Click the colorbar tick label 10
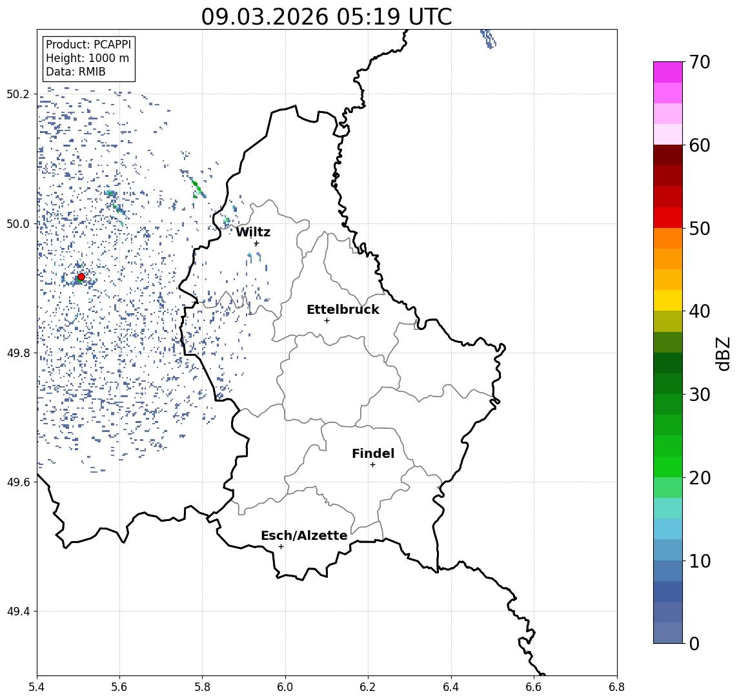739x700 pixels. pos(700,561)
